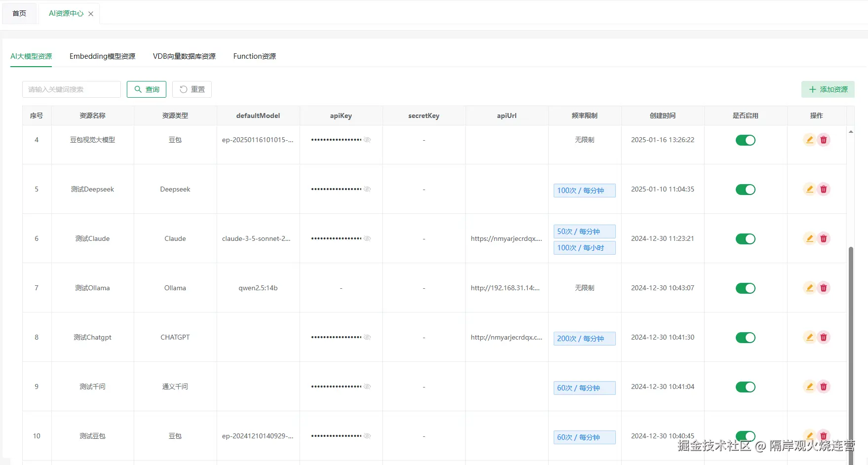Viewport: 868px width, 465px height.
Task: Delete the 测试Deepseek resource row
Action: (824, 189)
